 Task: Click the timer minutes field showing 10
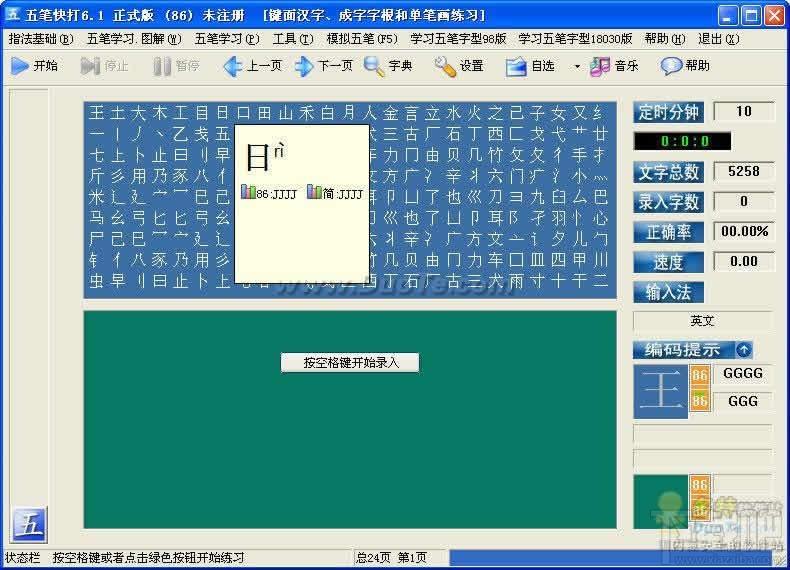(x=743, y=112)
